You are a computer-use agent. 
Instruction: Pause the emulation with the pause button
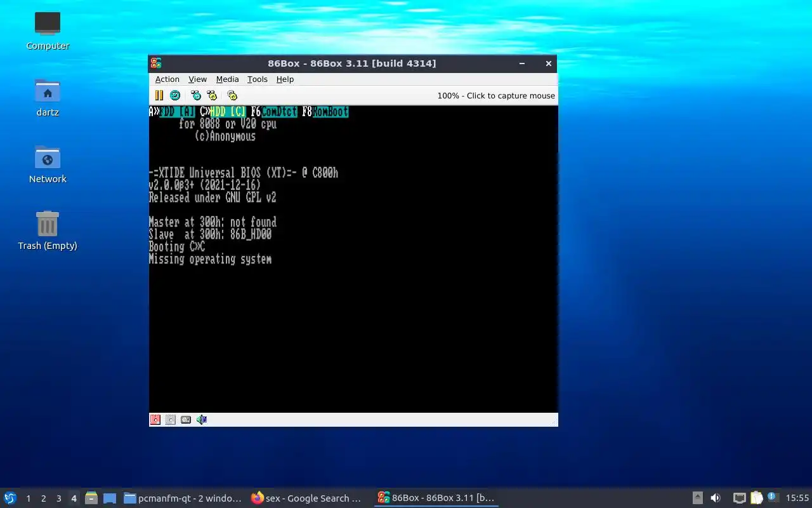pyautogui.click(x=159, y=95)
